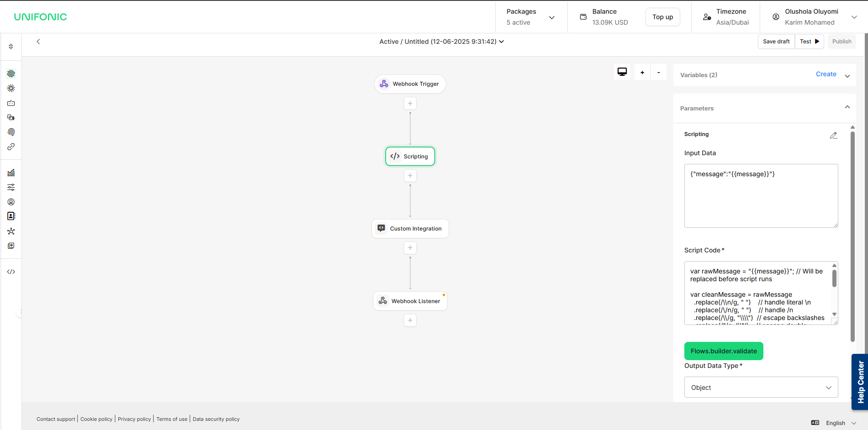Screen dimensions: 868x430
Task: Click inside the Input Data text field
Action: pos(761,195)
